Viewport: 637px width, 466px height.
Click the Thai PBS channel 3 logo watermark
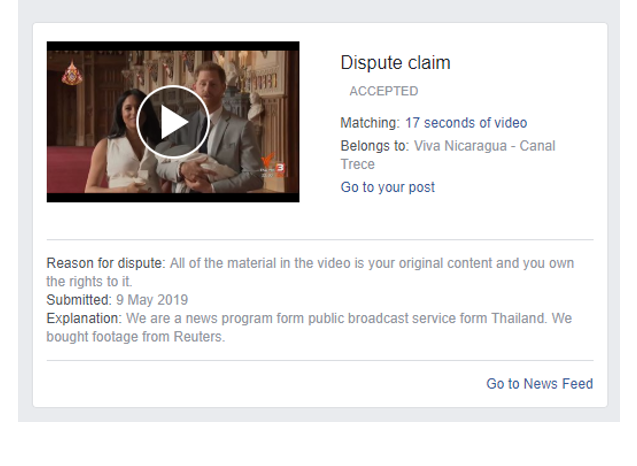pyautogui.click(x=273, y=165)
